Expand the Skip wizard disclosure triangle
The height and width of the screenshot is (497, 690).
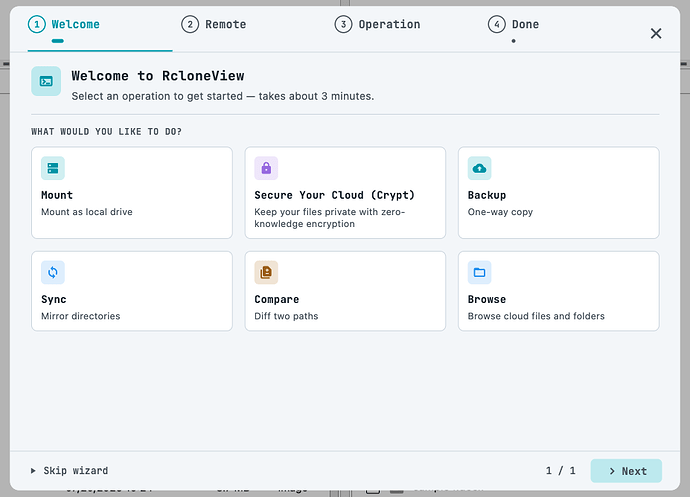(33, 471)
